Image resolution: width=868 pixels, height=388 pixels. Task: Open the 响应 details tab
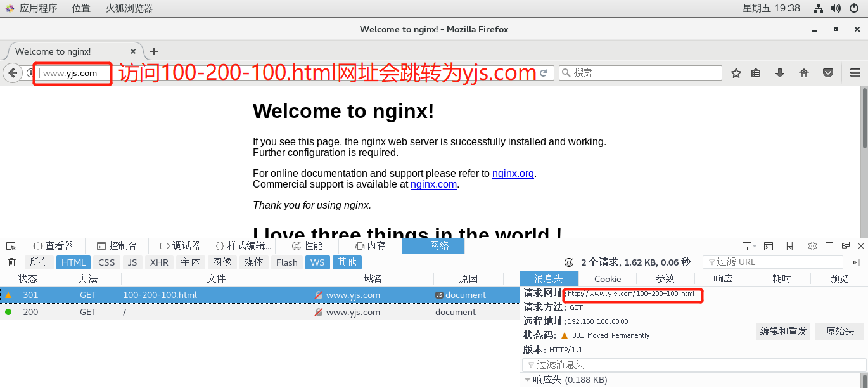tap(724, 279)
